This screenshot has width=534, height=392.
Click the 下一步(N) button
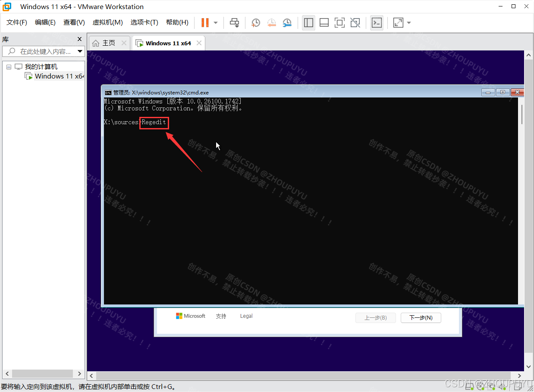click(421, 318)
